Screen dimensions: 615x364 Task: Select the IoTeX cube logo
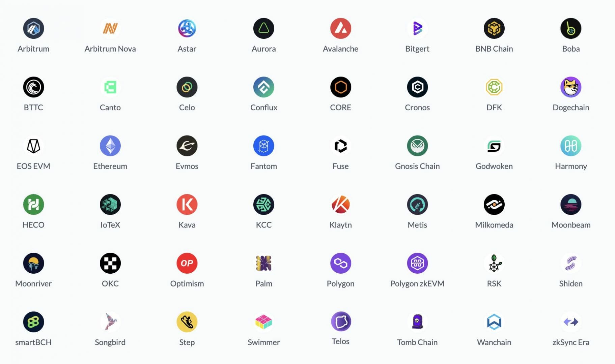click(x=110, y=204)
